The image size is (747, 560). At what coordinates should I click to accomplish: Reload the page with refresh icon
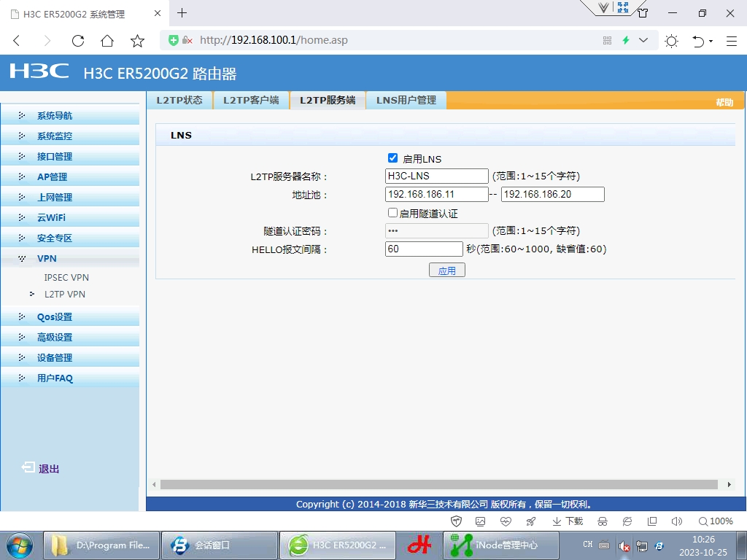click(x=78, y=41)
